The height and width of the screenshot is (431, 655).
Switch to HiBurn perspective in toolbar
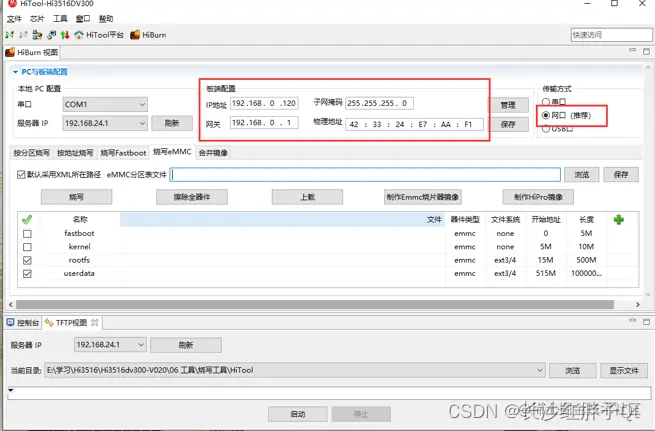tap(148, 35)
